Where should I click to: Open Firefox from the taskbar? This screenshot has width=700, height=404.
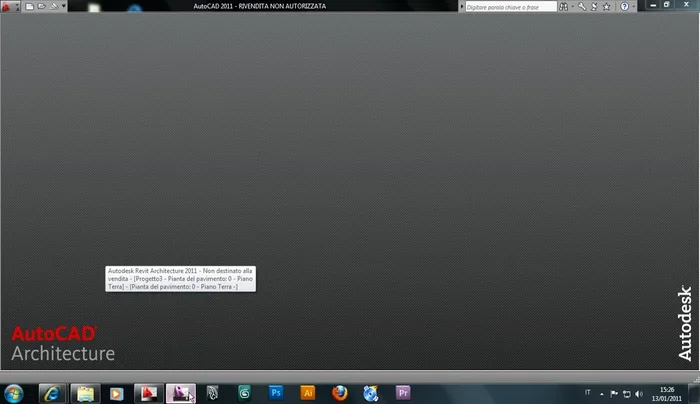coord(339,392)
